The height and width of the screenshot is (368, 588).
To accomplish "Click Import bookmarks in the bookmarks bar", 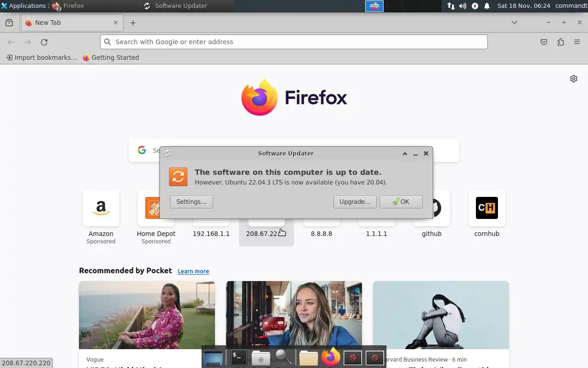I will click(41, 57).
